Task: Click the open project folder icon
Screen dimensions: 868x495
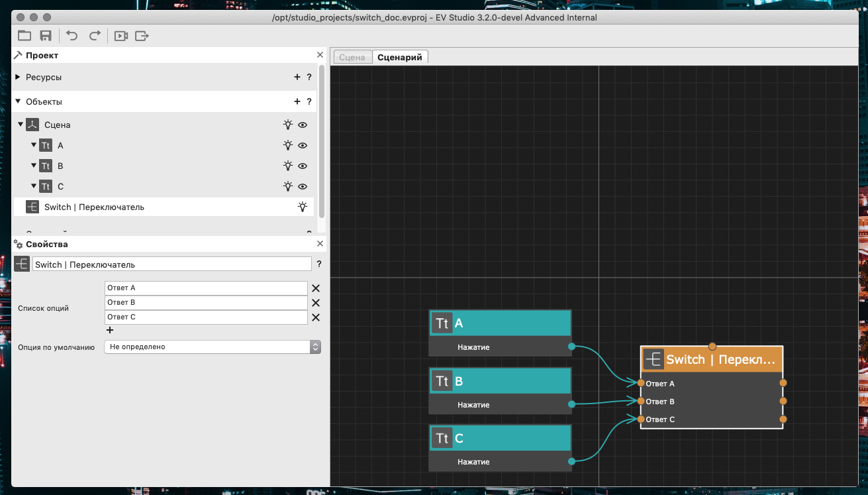Action: [24, 36]
